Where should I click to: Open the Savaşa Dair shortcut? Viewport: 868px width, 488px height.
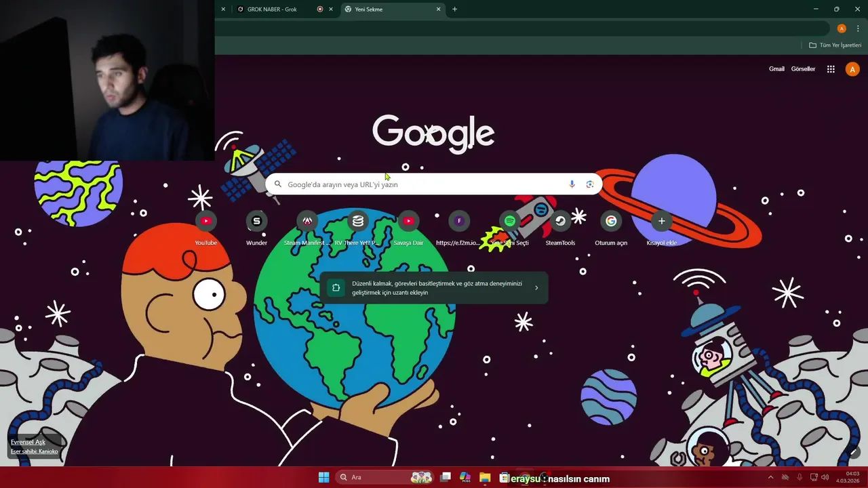(x=408, y=228)
